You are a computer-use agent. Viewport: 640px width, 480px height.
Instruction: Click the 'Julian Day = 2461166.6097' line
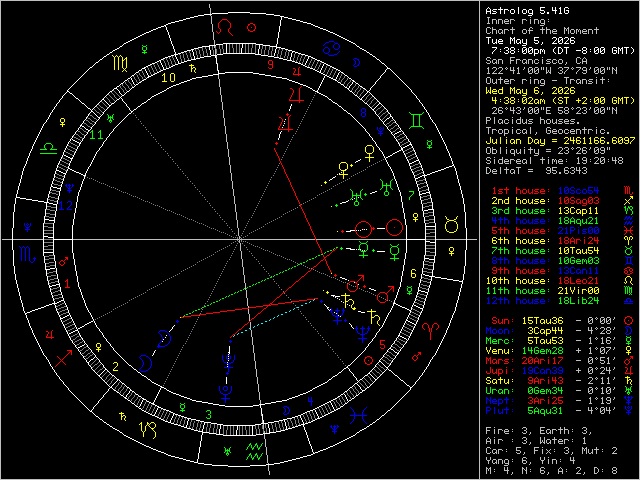point(560,141)
